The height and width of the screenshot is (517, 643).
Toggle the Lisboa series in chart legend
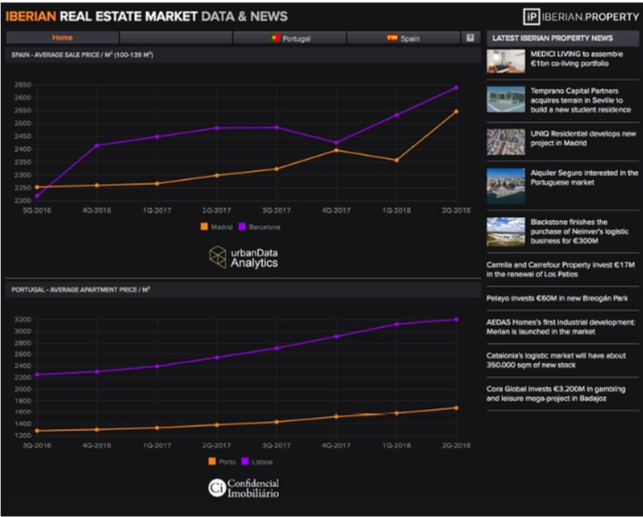click(257, 461)
